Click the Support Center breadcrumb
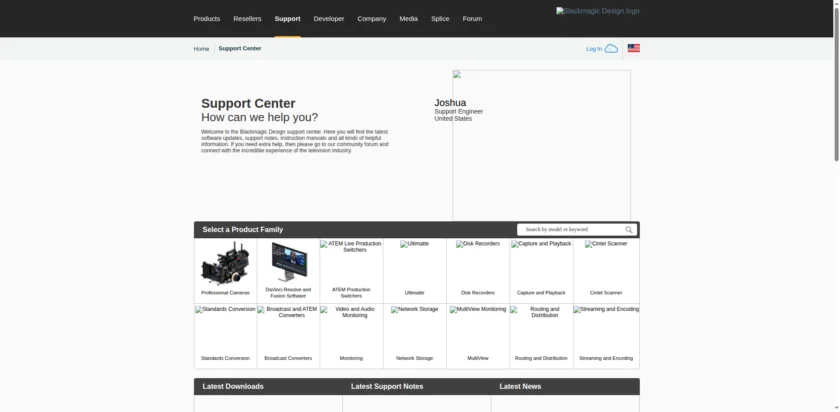The height and width of the screenshot is (412, 840). (239, 48)
